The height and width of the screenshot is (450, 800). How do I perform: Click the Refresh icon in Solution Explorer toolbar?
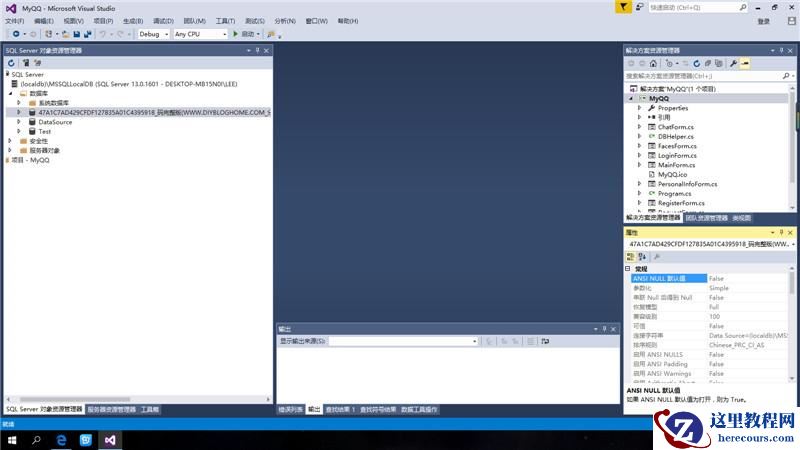(696, 64)
